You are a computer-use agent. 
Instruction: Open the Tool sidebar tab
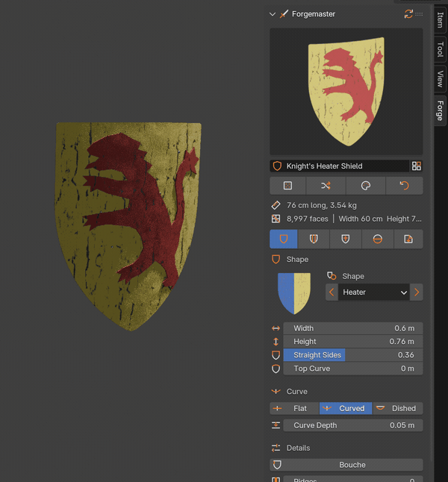tap(440, 49)
